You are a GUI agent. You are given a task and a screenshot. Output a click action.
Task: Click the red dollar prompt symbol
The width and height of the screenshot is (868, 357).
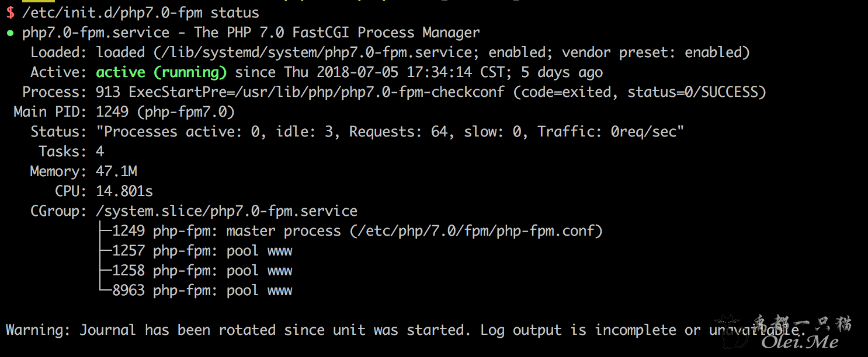click(x=10, y=12)
